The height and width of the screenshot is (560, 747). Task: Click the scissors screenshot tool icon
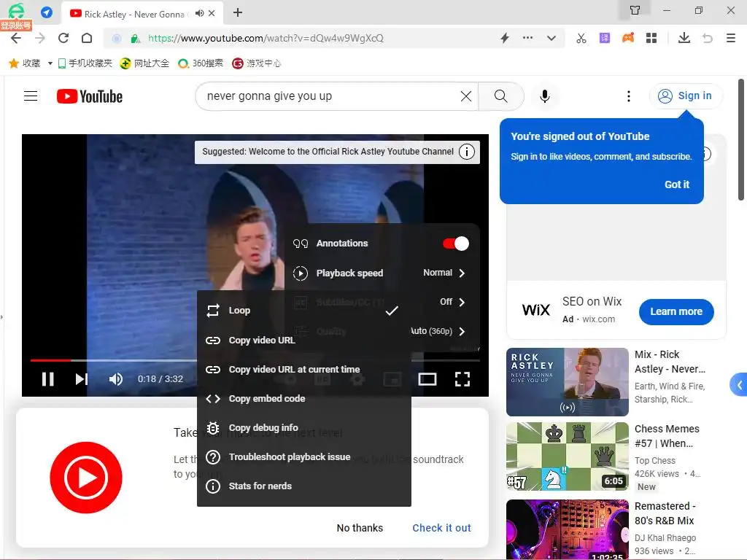pyautogui.click(x=581, y=38)
